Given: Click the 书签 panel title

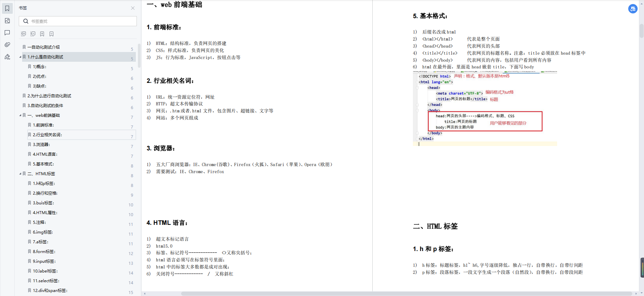Looking at the screenshot, I should pyautogui.click(x=23, y=8).
